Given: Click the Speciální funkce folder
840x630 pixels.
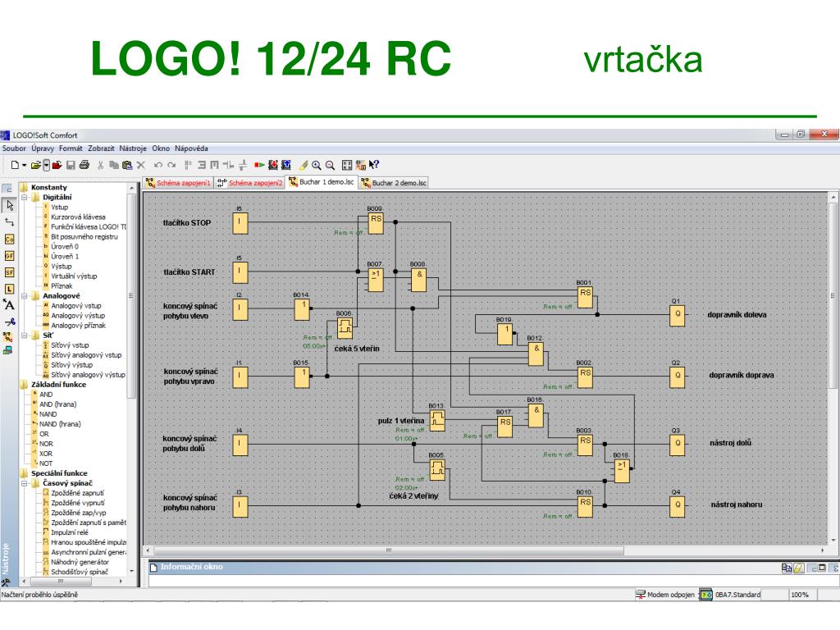Looking at the screenshot, I should click(x=59, y=473).
